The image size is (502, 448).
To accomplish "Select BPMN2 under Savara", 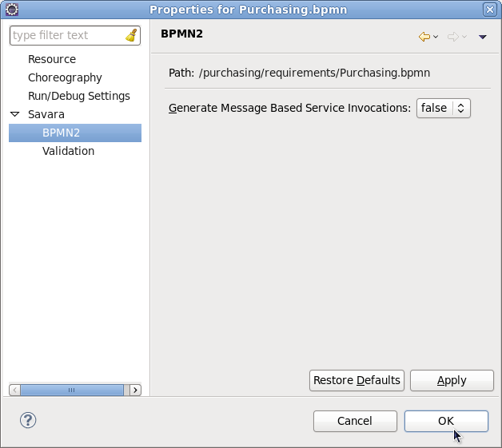I will [x=61, y=133].
